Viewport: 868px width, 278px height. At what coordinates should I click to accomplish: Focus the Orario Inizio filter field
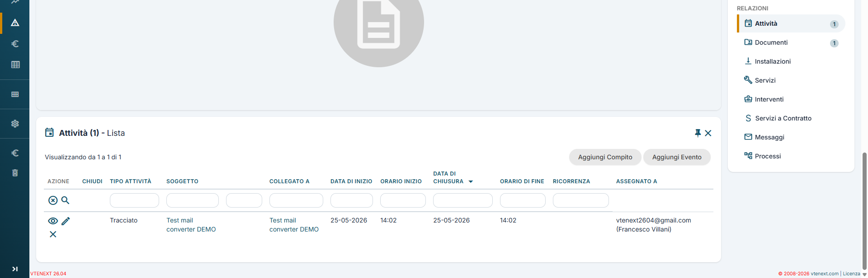[403, 200]
